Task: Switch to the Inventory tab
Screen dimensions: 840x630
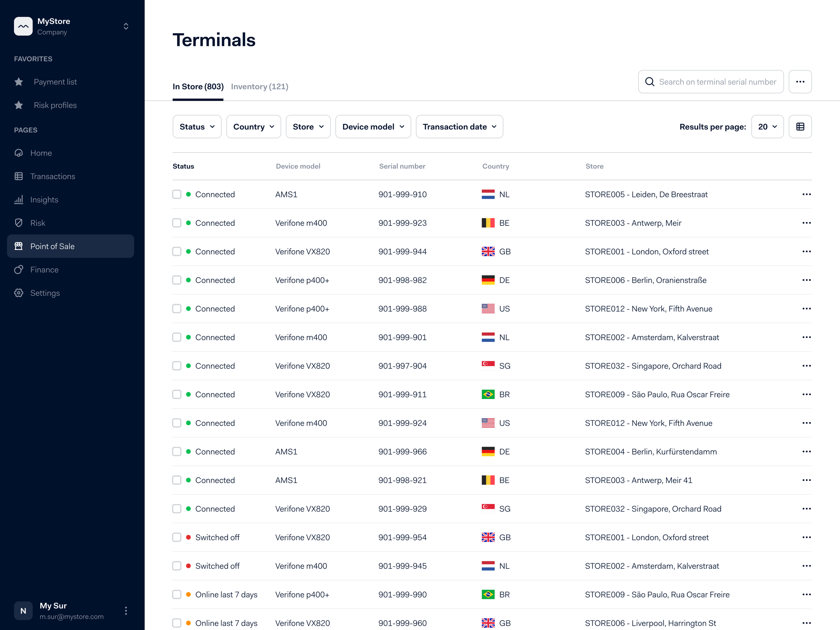Action: pyautogui.click(x=259, y=86)
